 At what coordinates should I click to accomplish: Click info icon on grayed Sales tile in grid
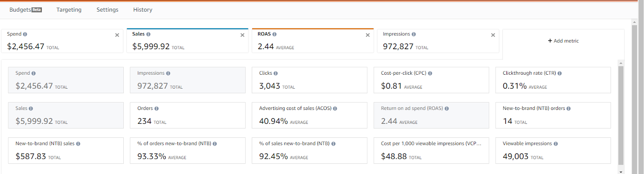click(x=31, y=109)
